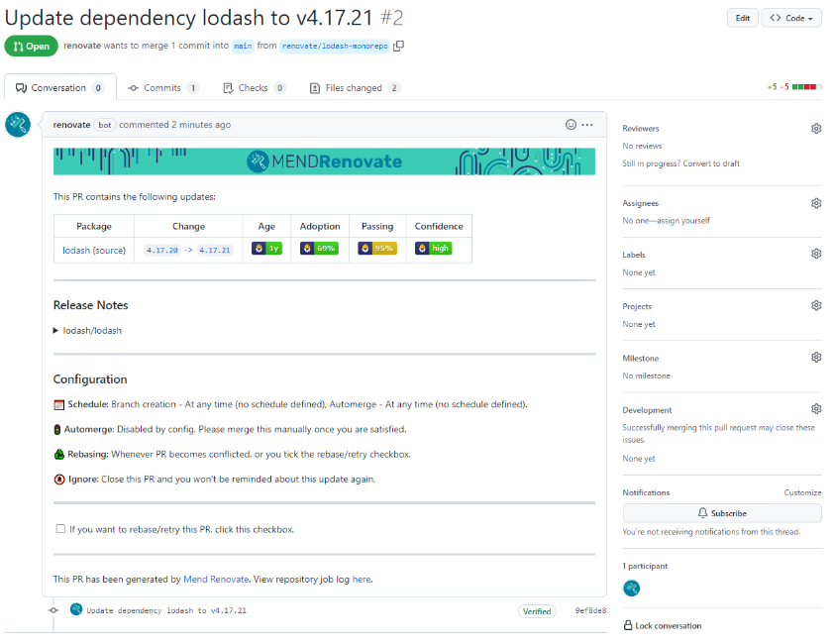Switch to the Files changed tab
This screenshot has width=834, height=644.
(x=355, y=88)
